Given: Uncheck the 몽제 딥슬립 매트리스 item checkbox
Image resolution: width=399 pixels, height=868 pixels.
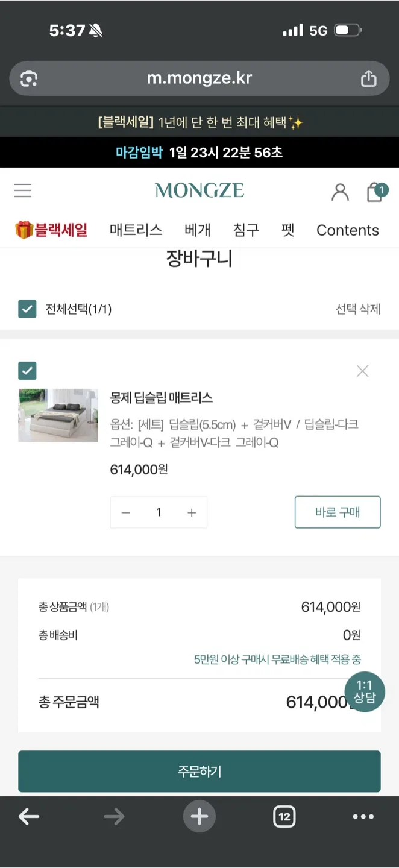Looking at the screenshot, I should [x=28, y=371].
